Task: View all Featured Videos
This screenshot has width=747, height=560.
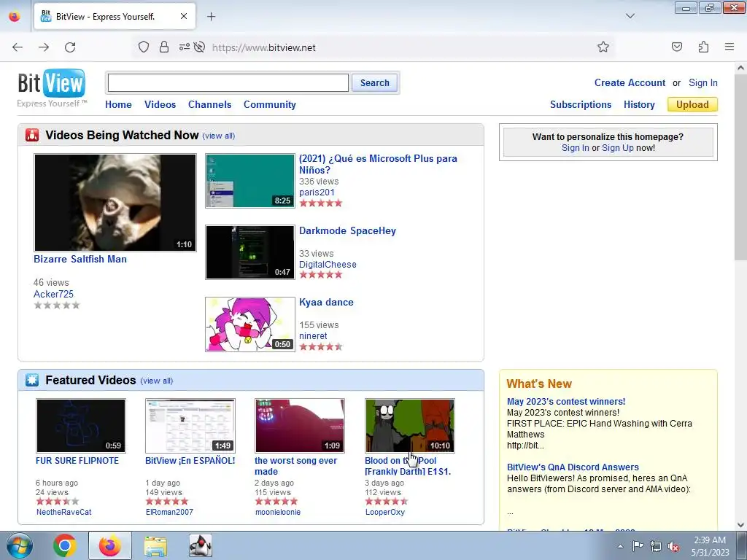Action: [x=157, y=381]
